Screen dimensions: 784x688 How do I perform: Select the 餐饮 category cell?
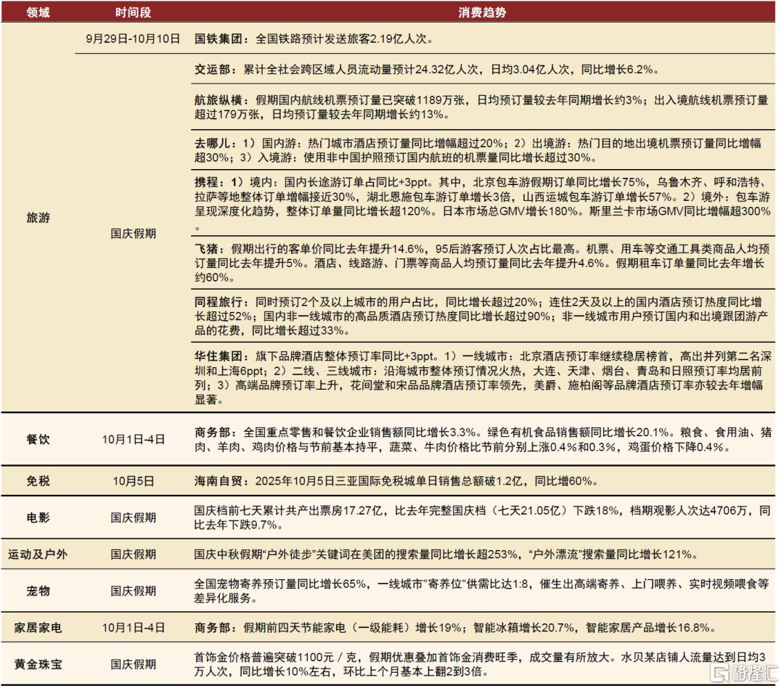(x=38, y=440)
